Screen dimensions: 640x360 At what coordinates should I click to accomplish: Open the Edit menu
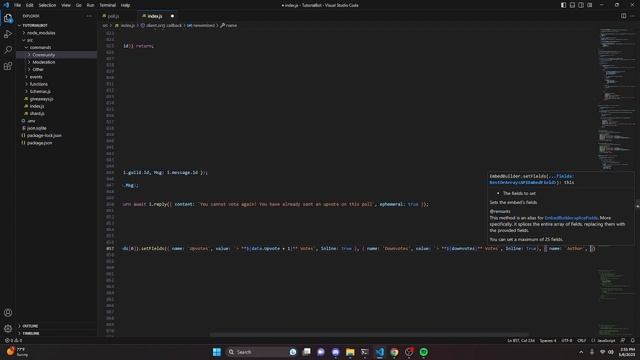tap(29, 5)
